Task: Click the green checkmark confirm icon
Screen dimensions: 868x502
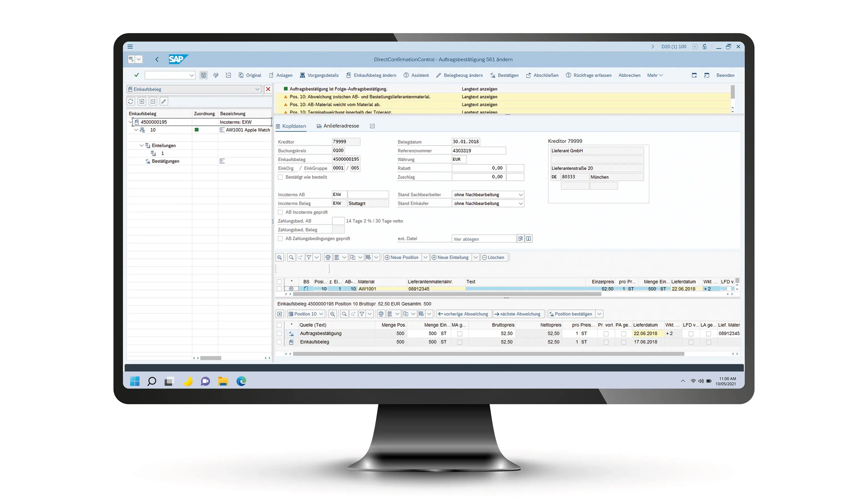Action: coord(136,75)
